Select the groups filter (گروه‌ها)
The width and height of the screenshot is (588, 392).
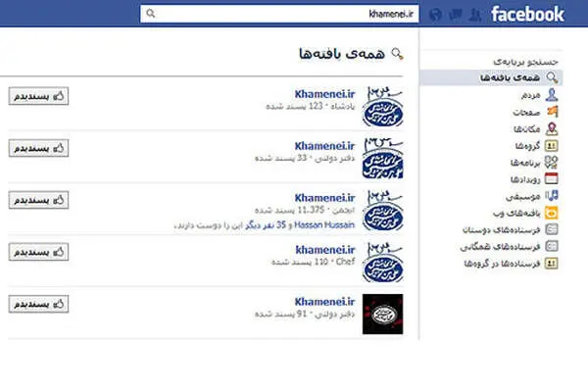pyautogui.click(x=537, y=146)
